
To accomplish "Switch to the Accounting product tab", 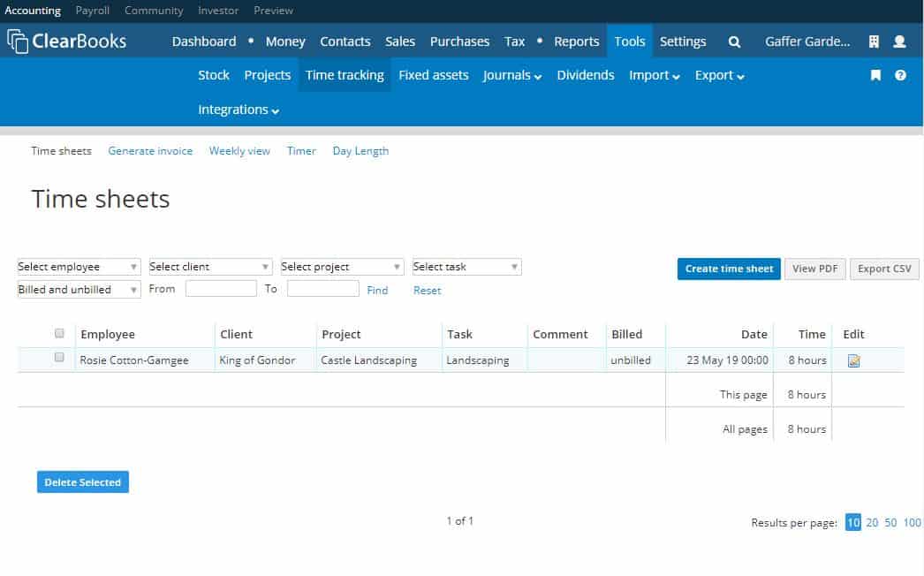I will coord(33,11).
